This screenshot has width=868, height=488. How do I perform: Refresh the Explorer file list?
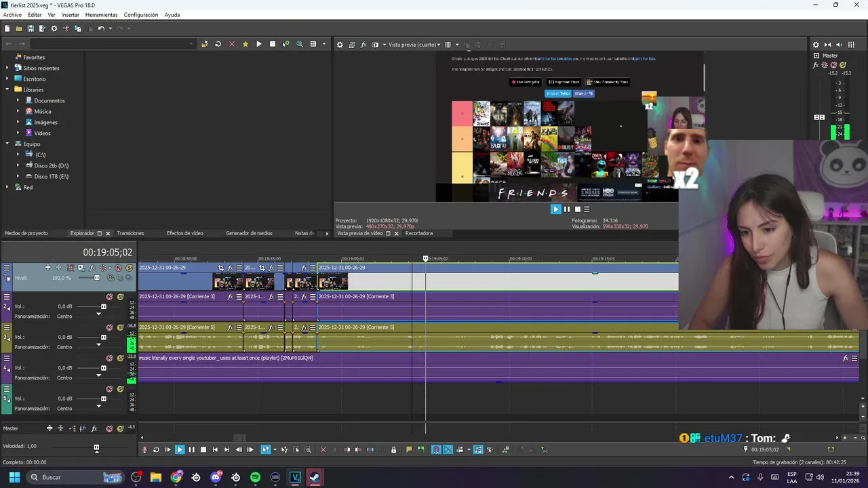(x=218, y=44)
